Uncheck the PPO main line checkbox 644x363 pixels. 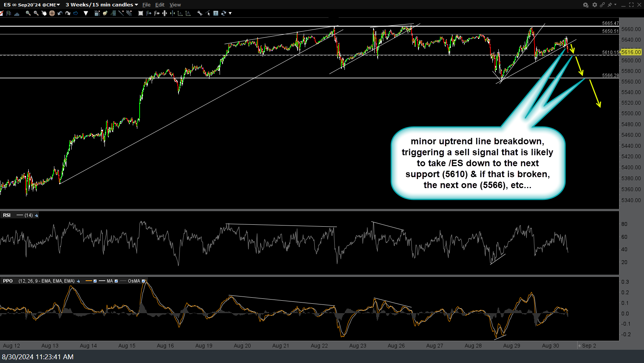click(x=95, y=281)
